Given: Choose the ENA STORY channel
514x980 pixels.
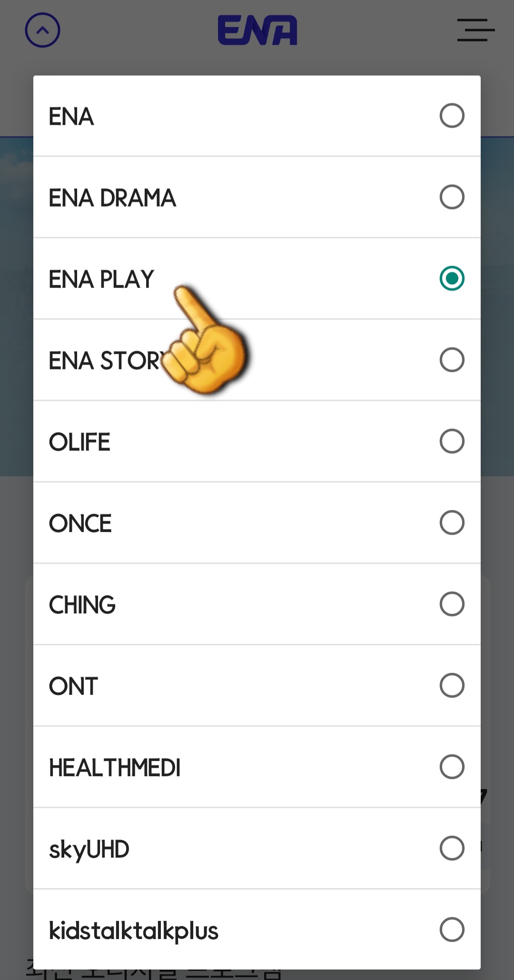Looking at the screenshot, I should [451, 359].
